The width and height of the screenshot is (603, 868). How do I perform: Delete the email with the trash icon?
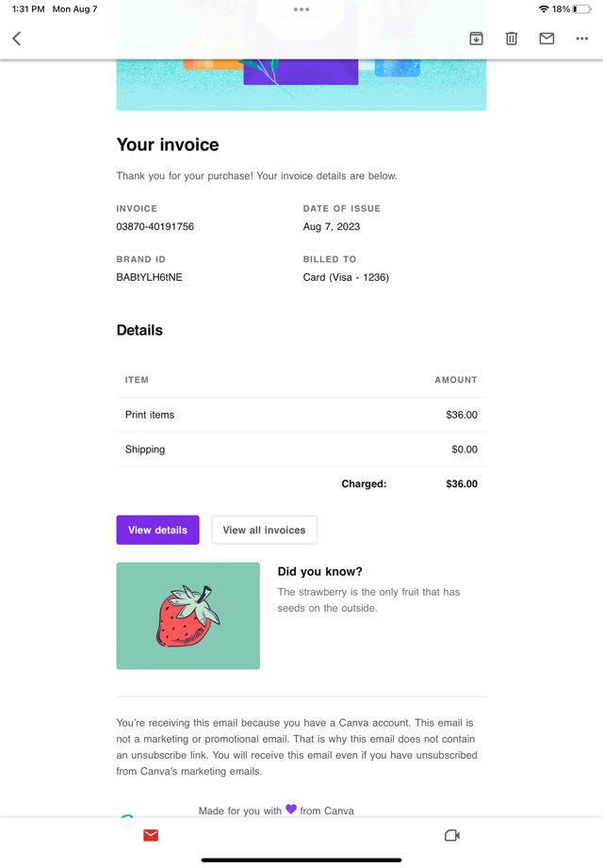coord(511,39)
